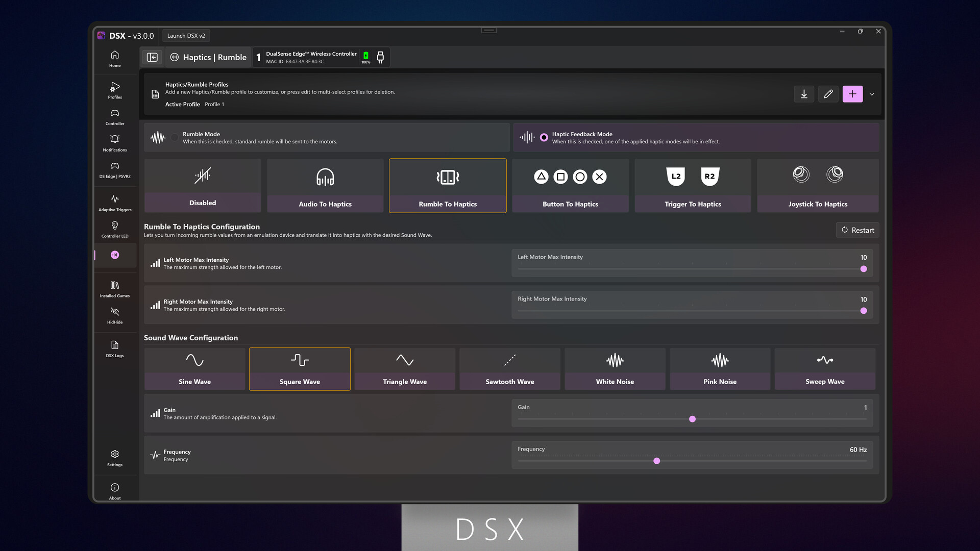Collapse the navigation sidebar
The height and width of the screenshot is (551, 980).
[x=152, y=57]
